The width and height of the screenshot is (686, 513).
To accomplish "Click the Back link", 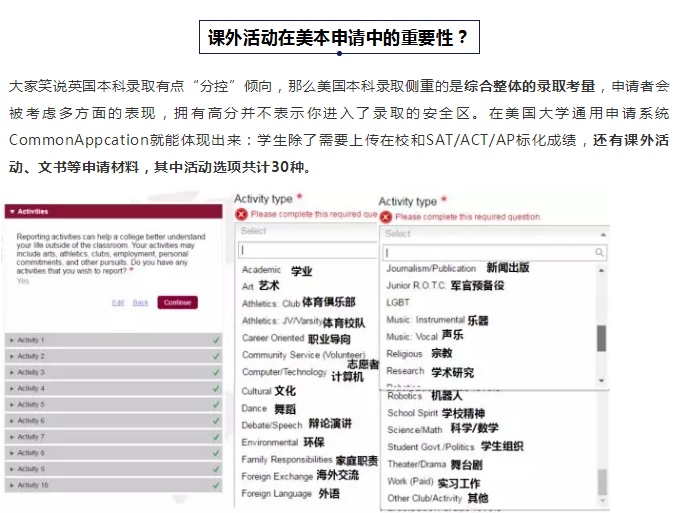I will (141, 302).
